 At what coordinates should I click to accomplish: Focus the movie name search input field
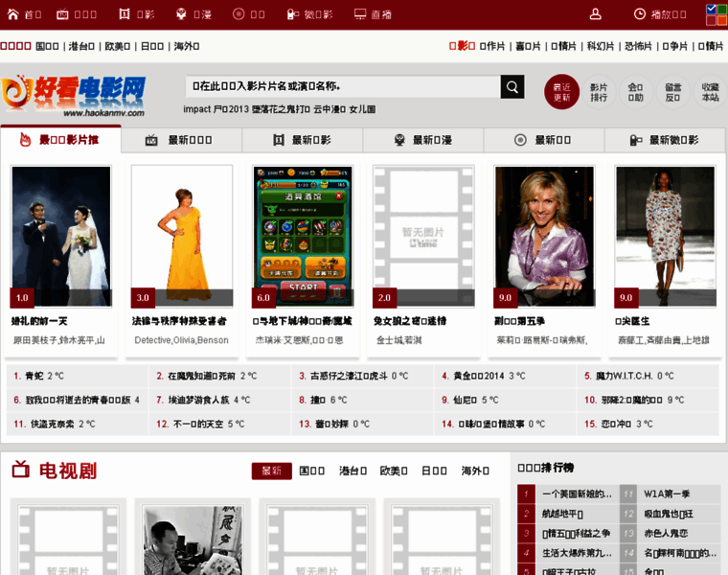click(343, 87)
